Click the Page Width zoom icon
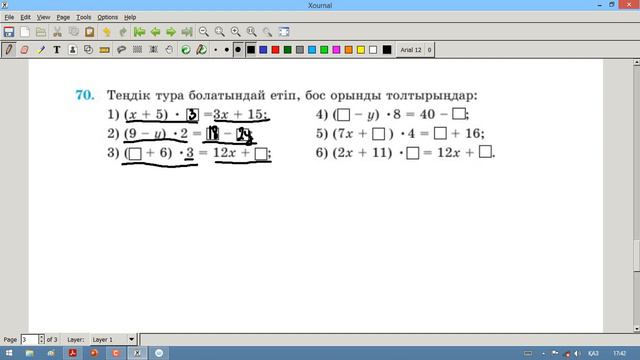The width and height of the screenshot is (640, 360). coord(220,32)
